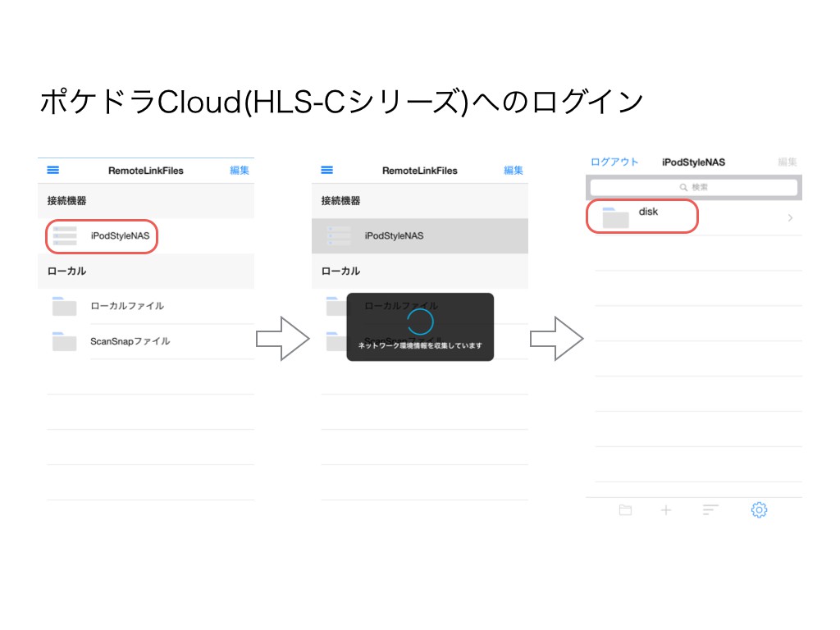Click the ScanSnapファイル folder icon in first screen
The image size is (840, 630).
(64, 341)
